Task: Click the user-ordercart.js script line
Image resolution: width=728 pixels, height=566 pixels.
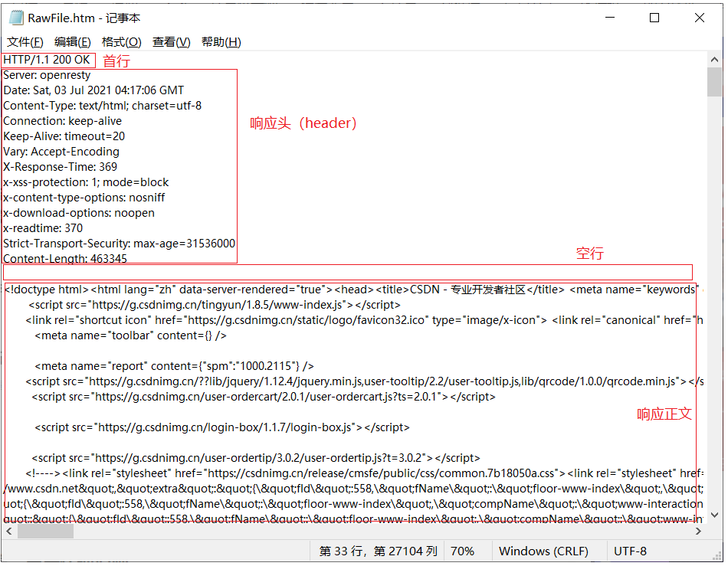Action: (264, 397)
